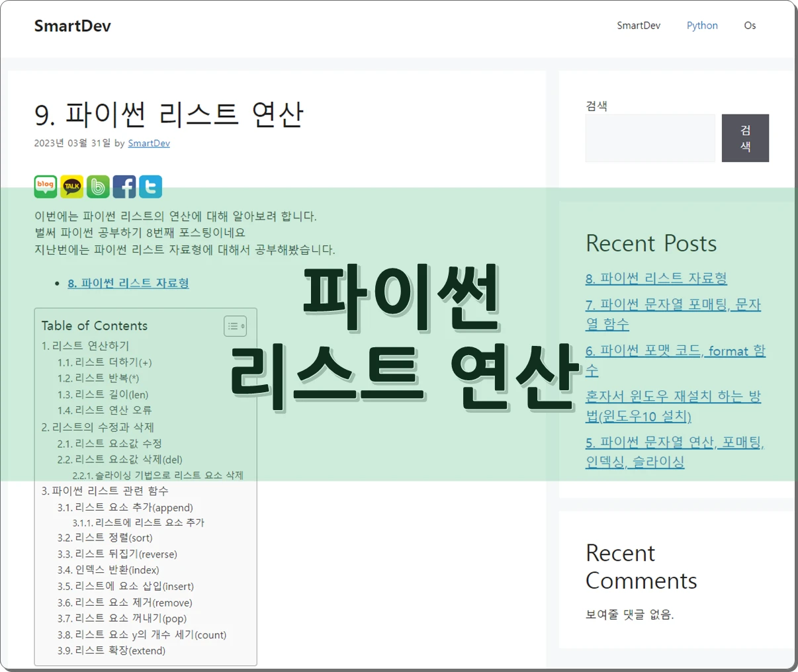The width and height of the screenshot is (798, 672).
Task: Open the Os menu in the navigation bar
Action: (x=750, y=25)
